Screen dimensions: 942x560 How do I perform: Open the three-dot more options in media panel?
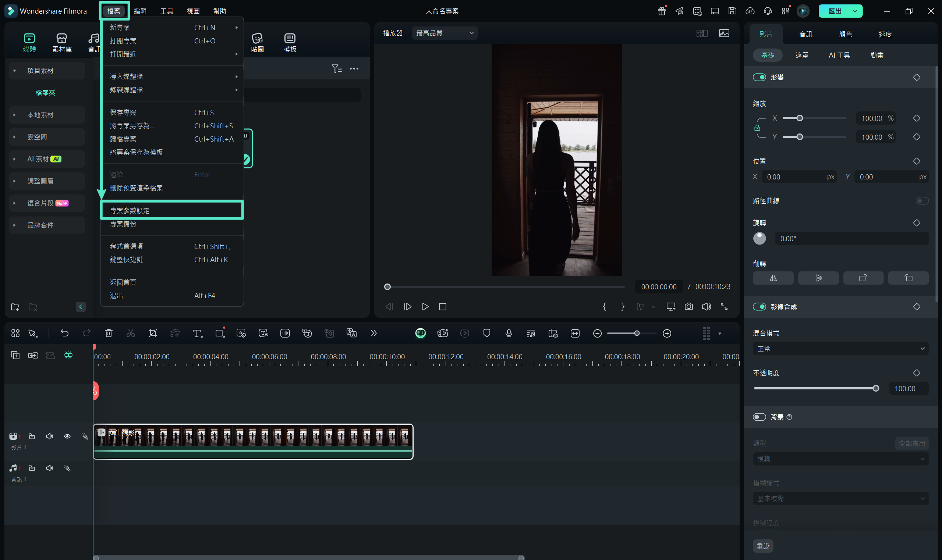[354, 69]
